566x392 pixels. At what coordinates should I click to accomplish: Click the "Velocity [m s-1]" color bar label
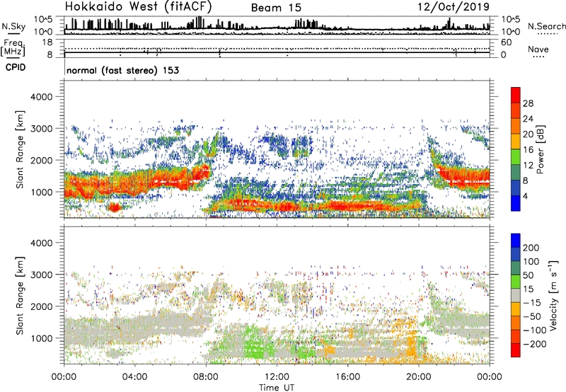pos(554,295)
